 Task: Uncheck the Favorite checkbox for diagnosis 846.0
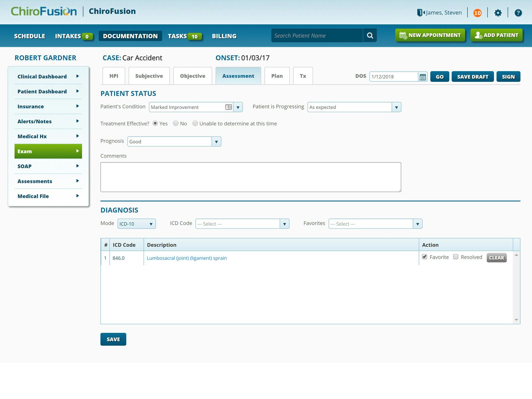(x=425, y=257)
